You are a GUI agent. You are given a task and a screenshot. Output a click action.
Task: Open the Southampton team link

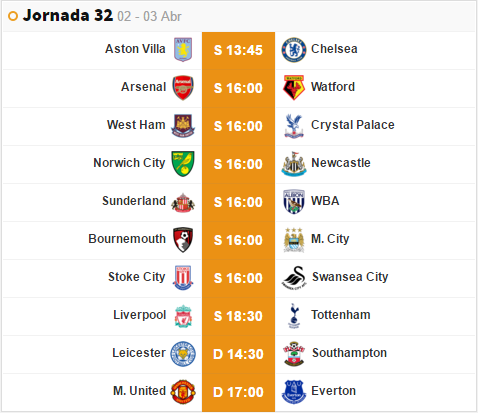349,353
